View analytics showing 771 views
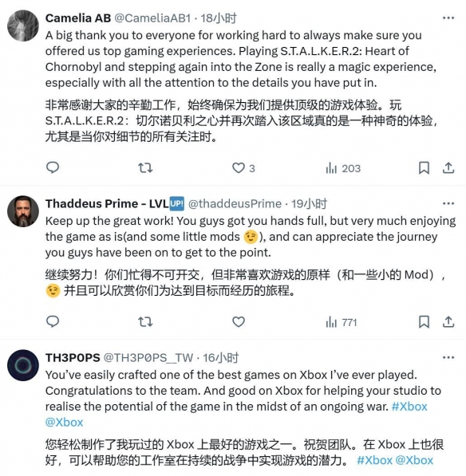466x476 pixels. tap(342, 322)
